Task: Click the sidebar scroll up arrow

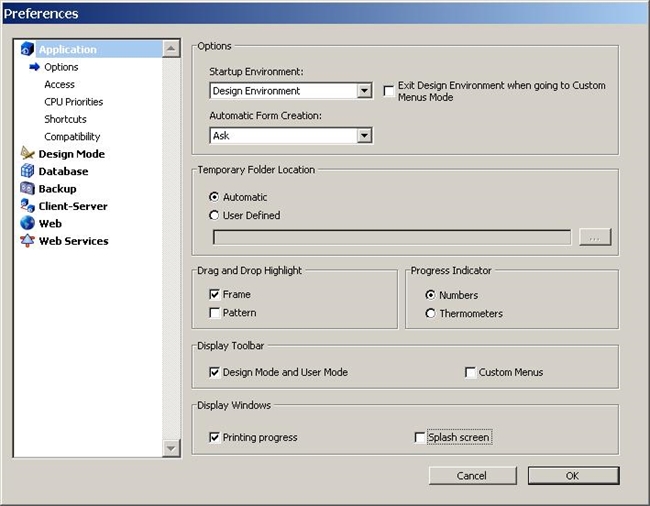Action: [171, 49]
